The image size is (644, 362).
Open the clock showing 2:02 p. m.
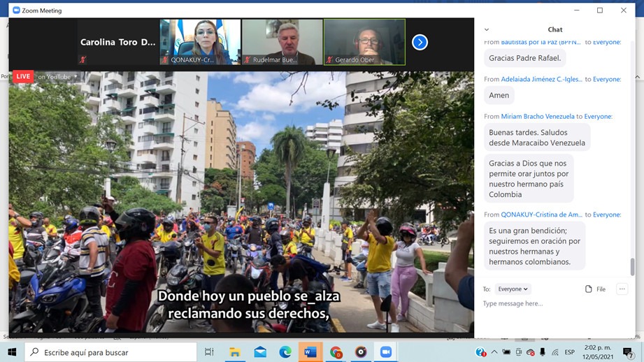coord(598,352)
